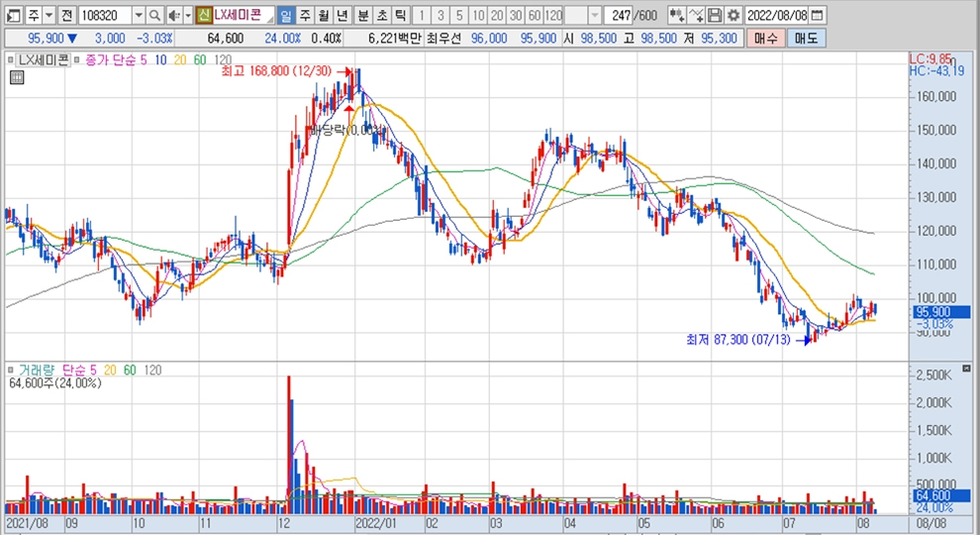Image resolution: width=980 pixels, height=535 pixels.
Task: Click the speaker sound icon
Action: (x=175, y=15)
